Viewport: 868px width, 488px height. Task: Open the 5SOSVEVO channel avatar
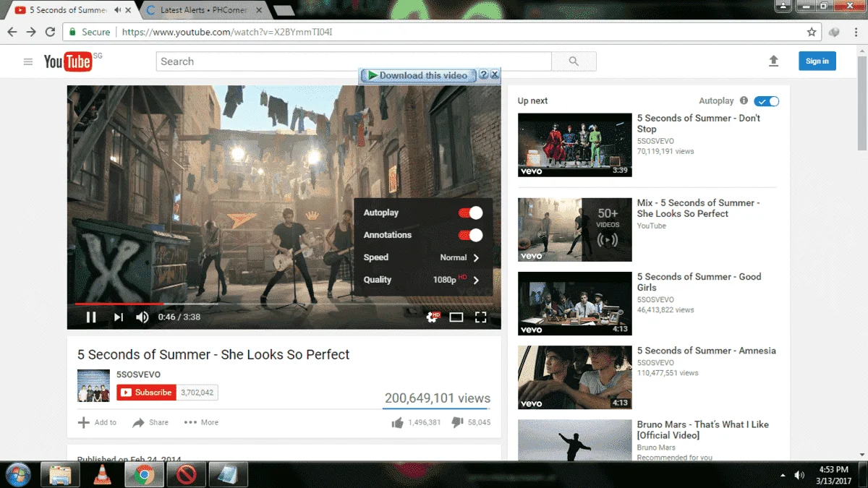(93, 385)
